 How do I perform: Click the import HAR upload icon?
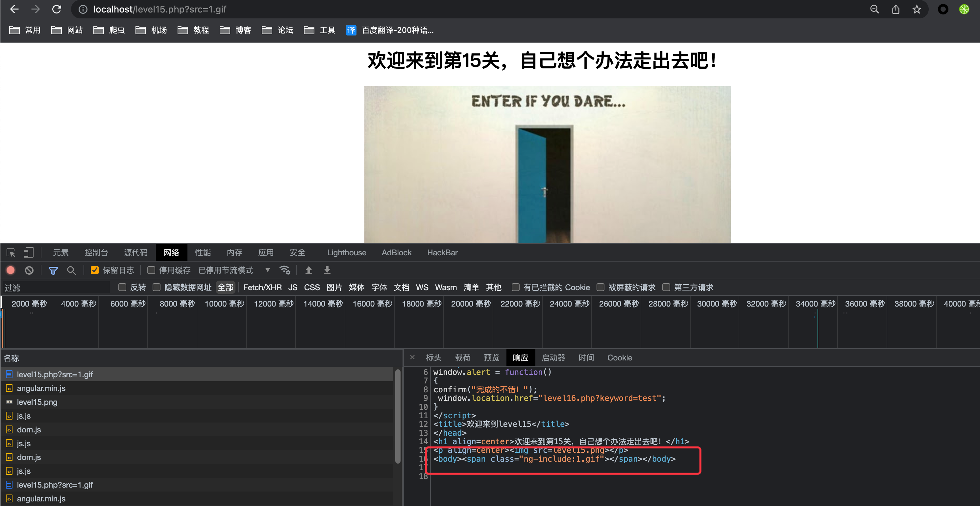tap(308, 270)
